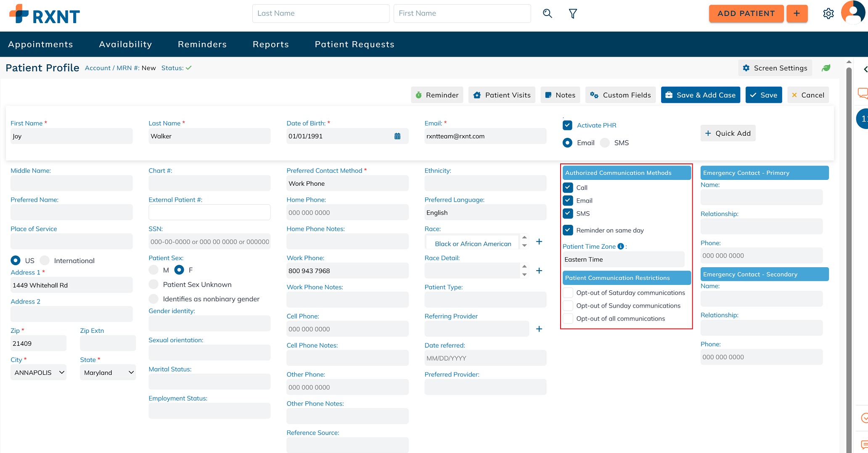Click the blue notification count badge

[x=863, y=119]
